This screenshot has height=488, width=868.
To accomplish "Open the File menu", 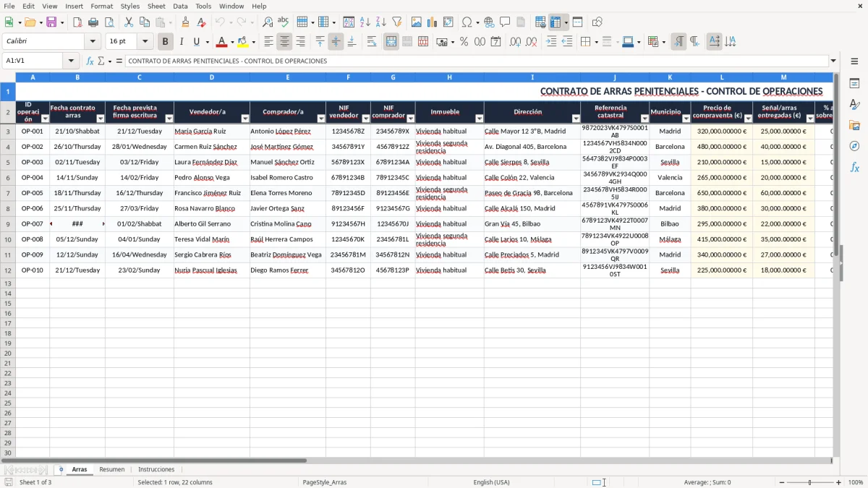I will (9, 6).
